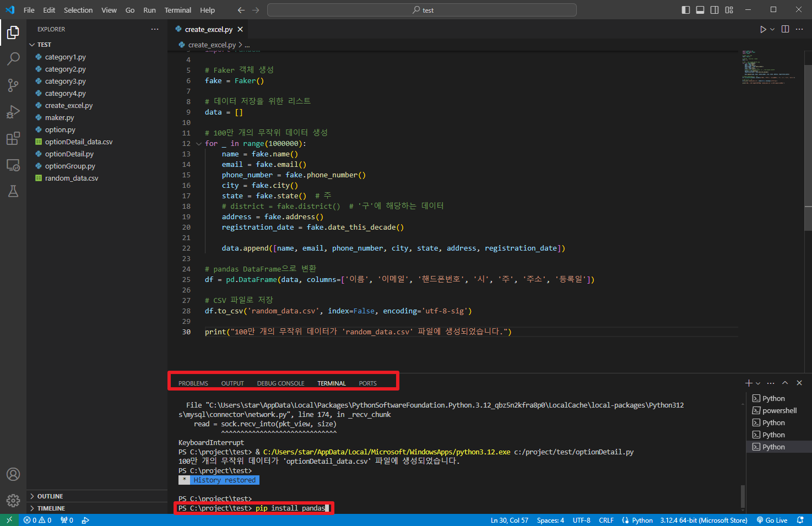The width and height of the screenshot is (812, 526).
Task: Switch to the OUTPUT panel tab
Action: [x=232, y=383]
